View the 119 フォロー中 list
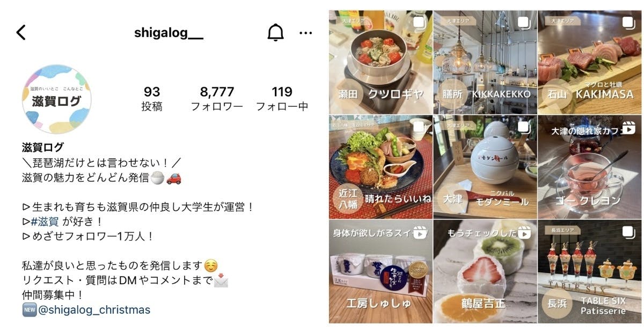Screen dimensions: 644x332 pyautogui.click(x=282, y=99)
